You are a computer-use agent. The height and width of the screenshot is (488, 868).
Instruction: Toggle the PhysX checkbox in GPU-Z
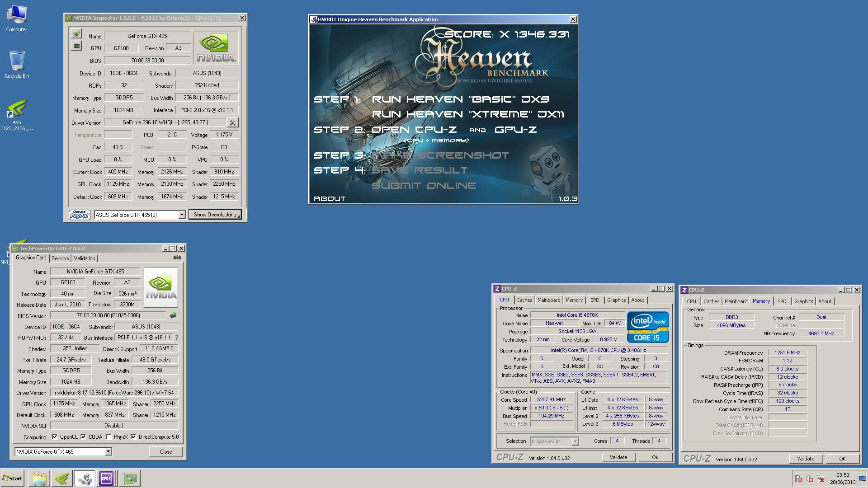(x=108, y=437)
